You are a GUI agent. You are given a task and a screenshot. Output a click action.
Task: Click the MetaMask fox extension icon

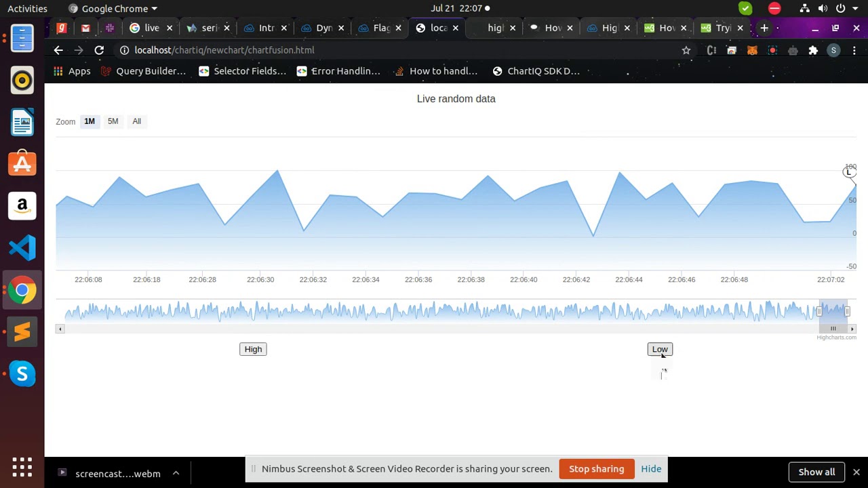752,50
